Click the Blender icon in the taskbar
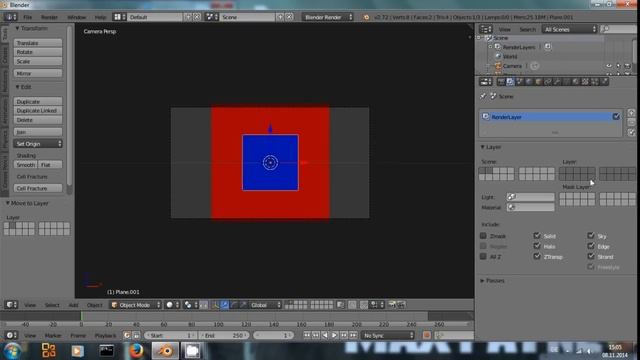The image size is (640, 360). 165,351
